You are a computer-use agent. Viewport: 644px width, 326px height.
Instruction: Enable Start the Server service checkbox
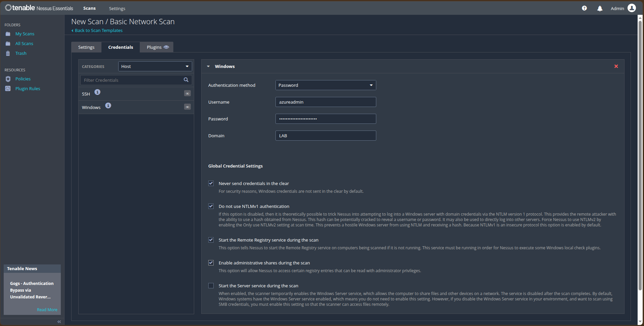211,286
